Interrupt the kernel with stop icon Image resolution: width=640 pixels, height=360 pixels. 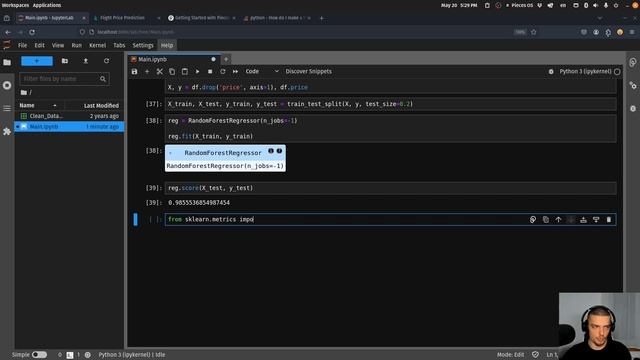click(210, 71)
